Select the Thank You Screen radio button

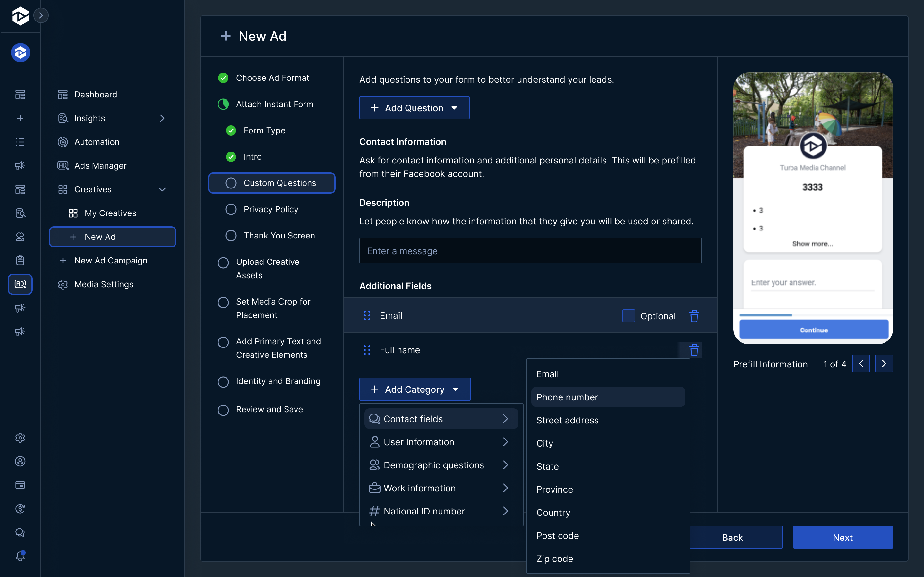tap(231, 236)
